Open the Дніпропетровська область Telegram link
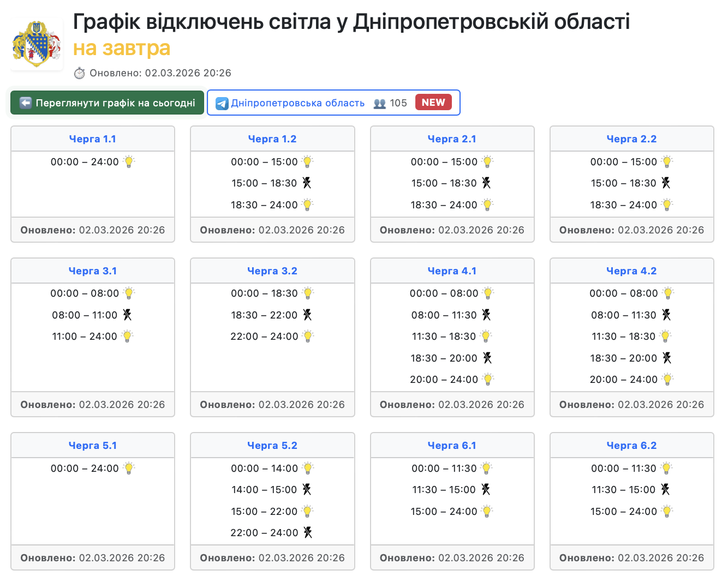Image resolution: width=728 pixels, height=576 pixels. (x=297, y=103)
